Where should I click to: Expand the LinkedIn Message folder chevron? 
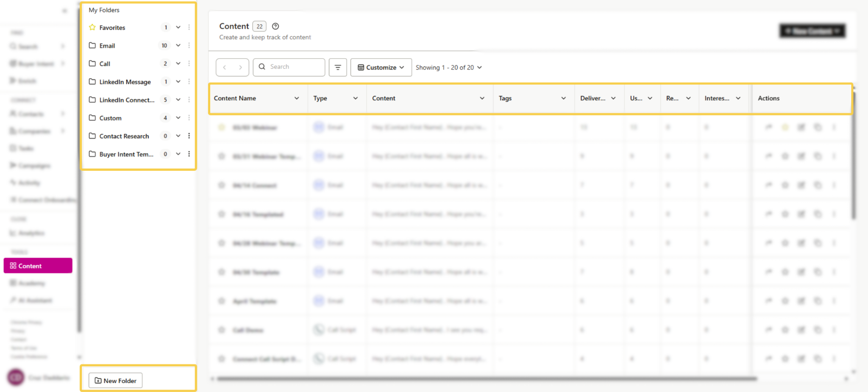(178, 82)
